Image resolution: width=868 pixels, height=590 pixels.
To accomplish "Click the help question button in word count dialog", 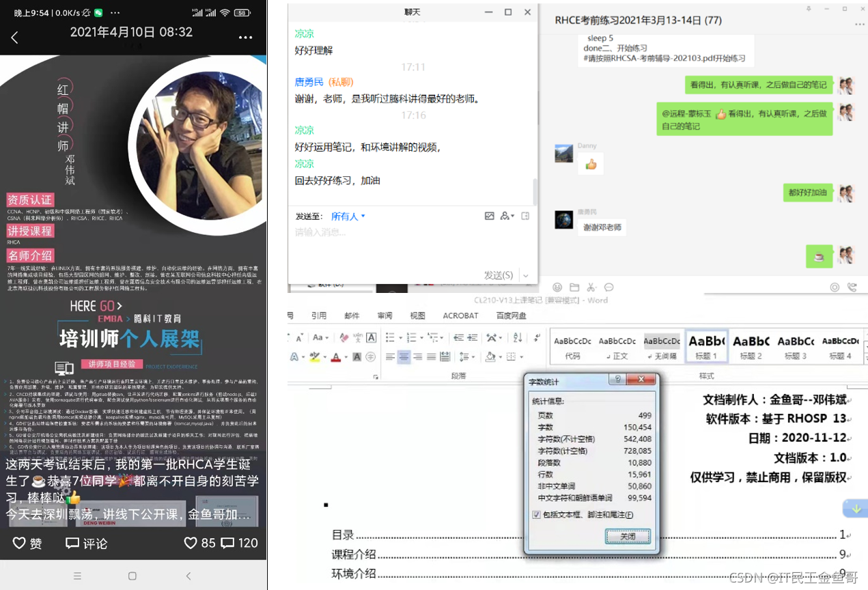I will (617, 379).
